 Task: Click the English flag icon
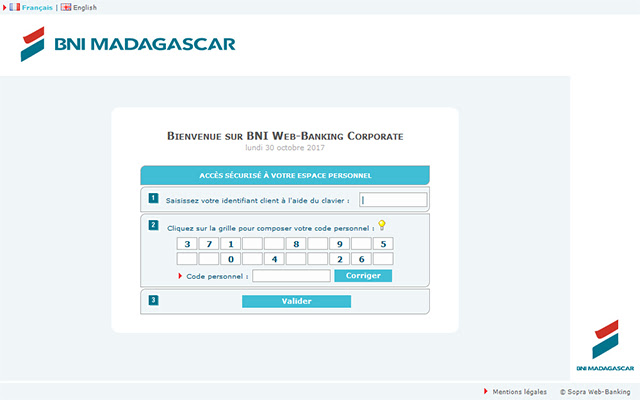[x=66, y=7]
